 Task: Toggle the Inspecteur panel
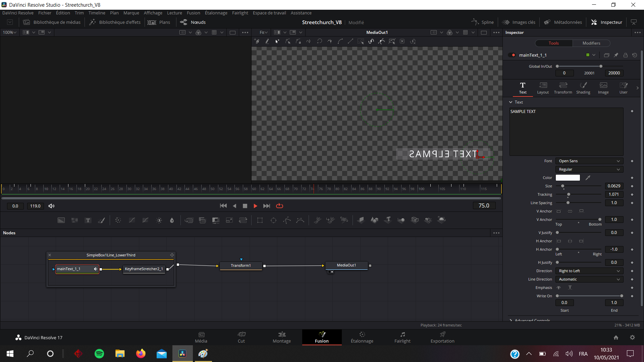(606, 22)
